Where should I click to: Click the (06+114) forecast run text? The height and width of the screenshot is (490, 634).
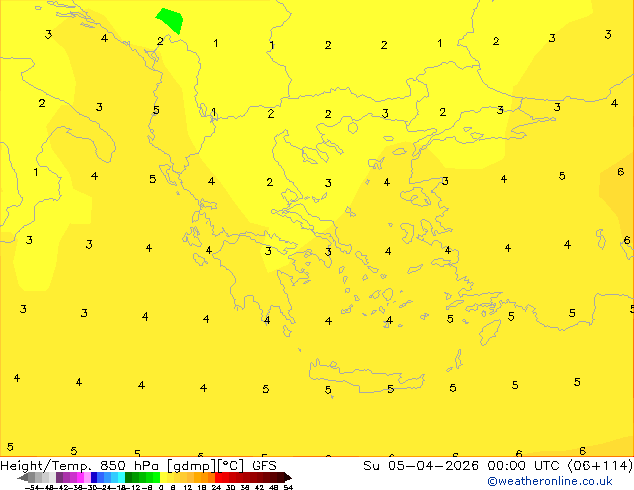(600, 465)
